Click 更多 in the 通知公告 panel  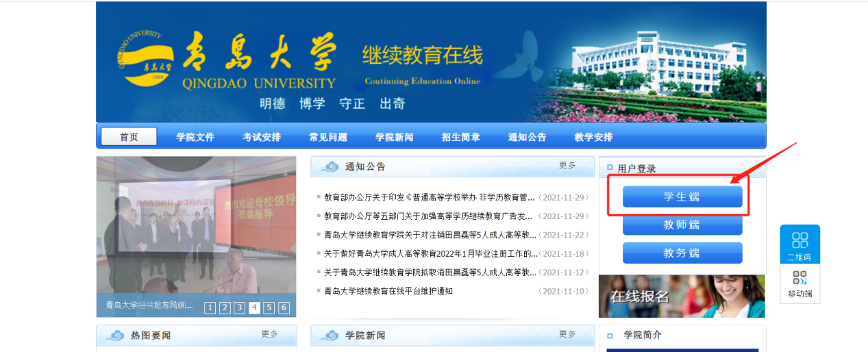[x=567, y=166]
